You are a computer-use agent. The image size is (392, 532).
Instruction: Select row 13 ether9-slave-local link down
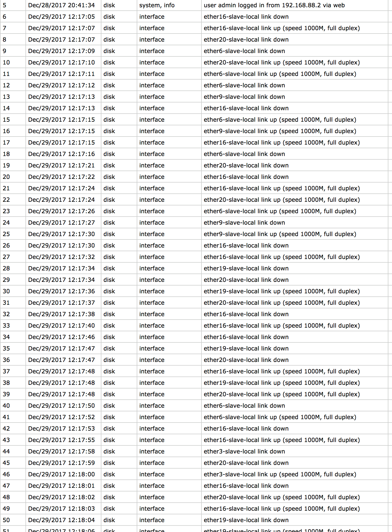coord(196,97)
